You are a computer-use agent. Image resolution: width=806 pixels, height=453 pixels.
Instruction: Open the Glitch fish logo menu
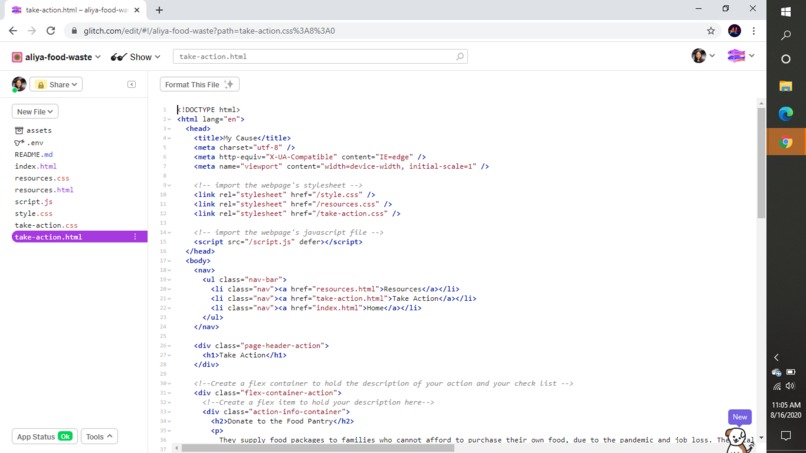tap(740, 56)
